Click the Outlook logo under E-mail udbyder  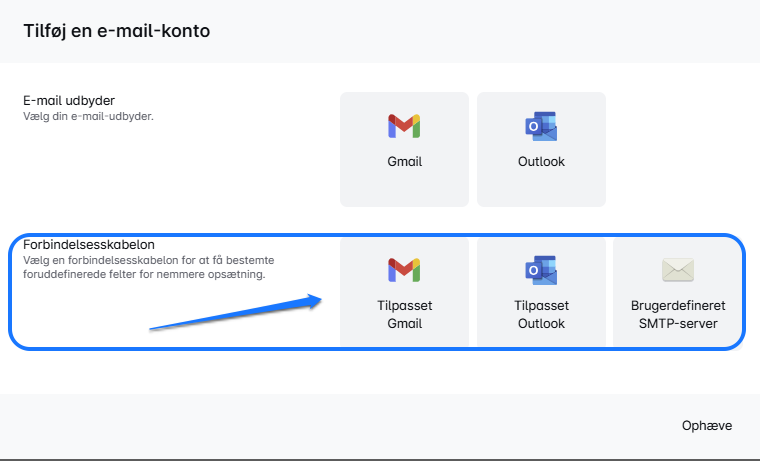click(x=541, y=126)
